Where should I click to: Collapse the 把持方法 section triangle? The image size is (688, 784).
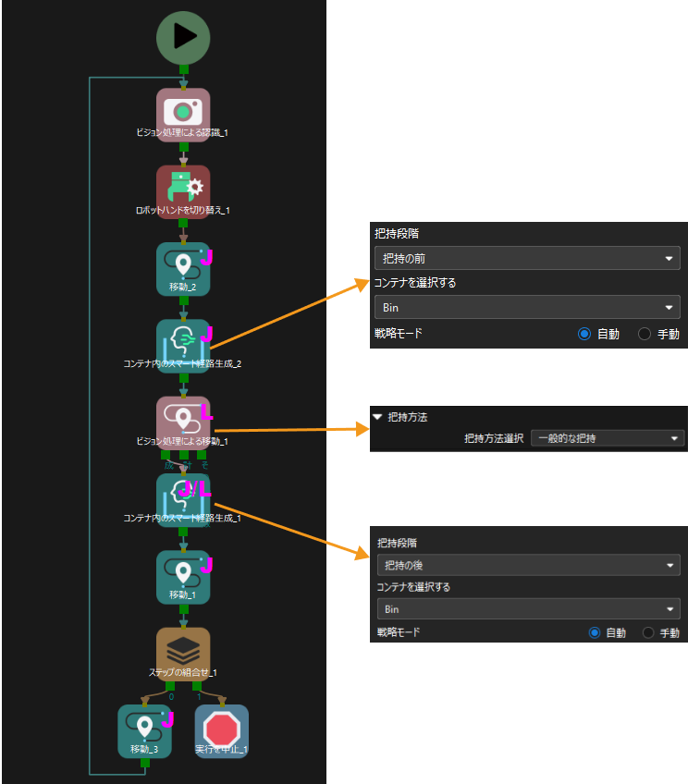point(377,416)
